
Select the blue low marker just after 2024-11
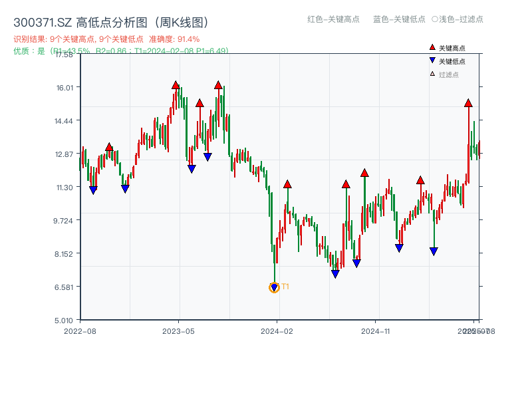400,248
